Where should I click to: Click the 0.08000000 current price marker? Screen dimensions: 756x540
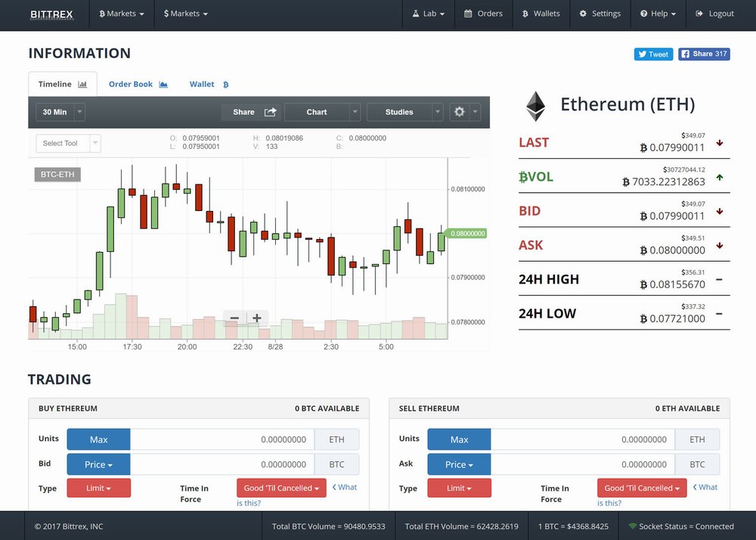[466, 234]
